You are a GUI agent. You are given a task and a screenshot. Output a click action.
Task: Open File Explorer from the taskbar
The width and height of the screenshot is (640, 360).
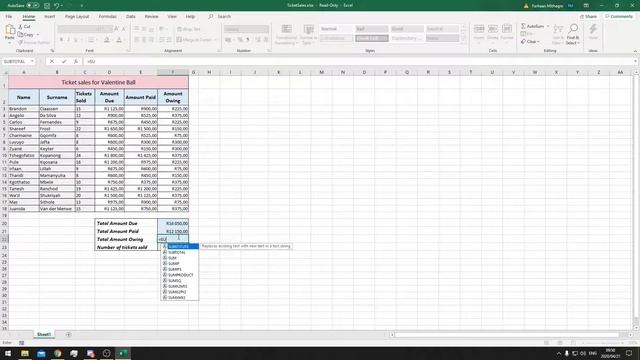tap(25, 353)
